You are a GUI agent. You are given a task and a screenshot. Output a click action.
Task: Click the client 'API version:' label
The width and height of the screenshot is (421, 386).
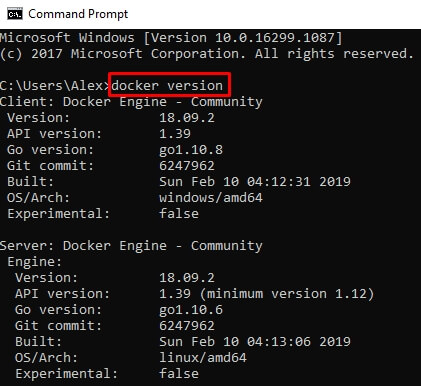pyautogui.click(x=54, y=134)
